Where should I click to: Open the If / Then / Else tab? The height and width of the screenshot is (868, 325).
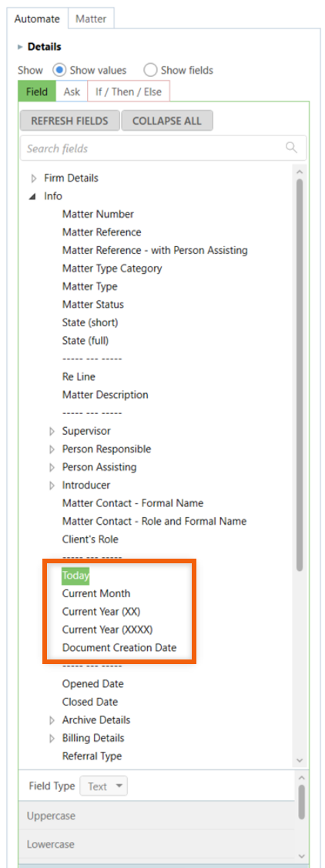click(x=129, y=92)
